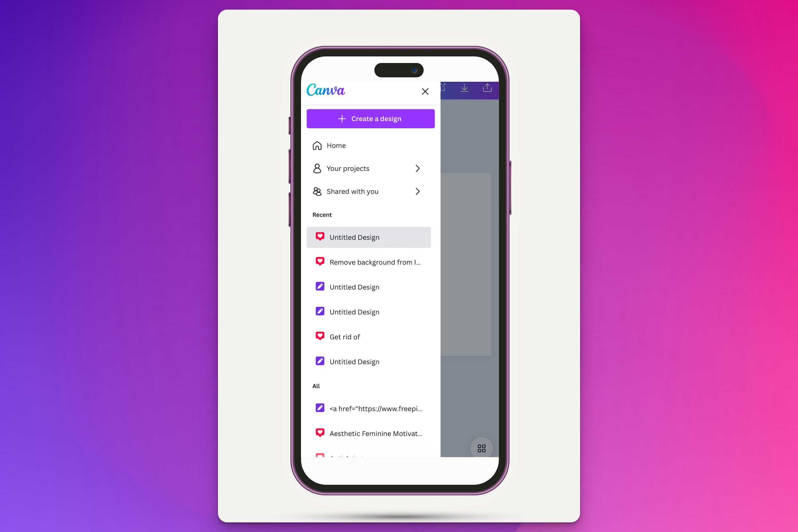
Task: Select the Home menu item
Action: click(x=336, y=145)
